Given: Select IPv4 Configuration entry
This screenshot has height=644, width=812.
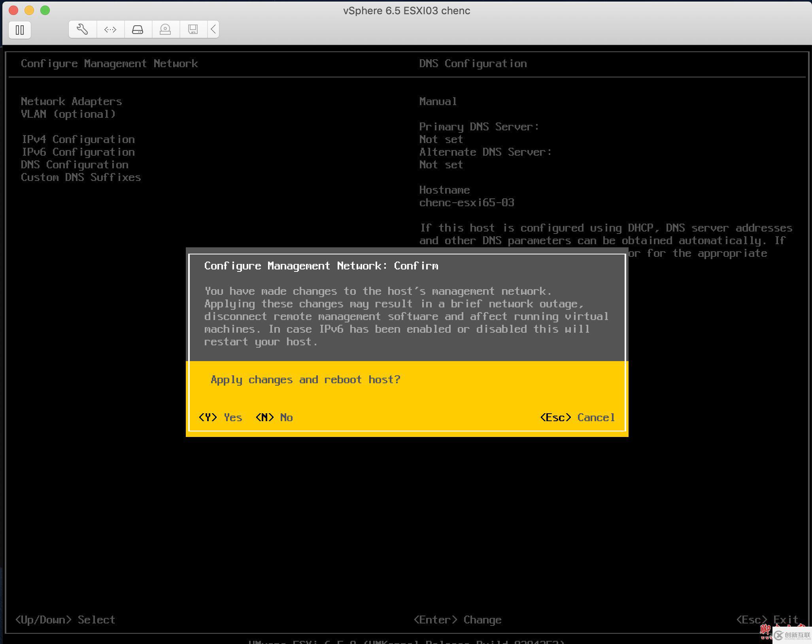Looking at the screenshot, I should pos(78,139).
